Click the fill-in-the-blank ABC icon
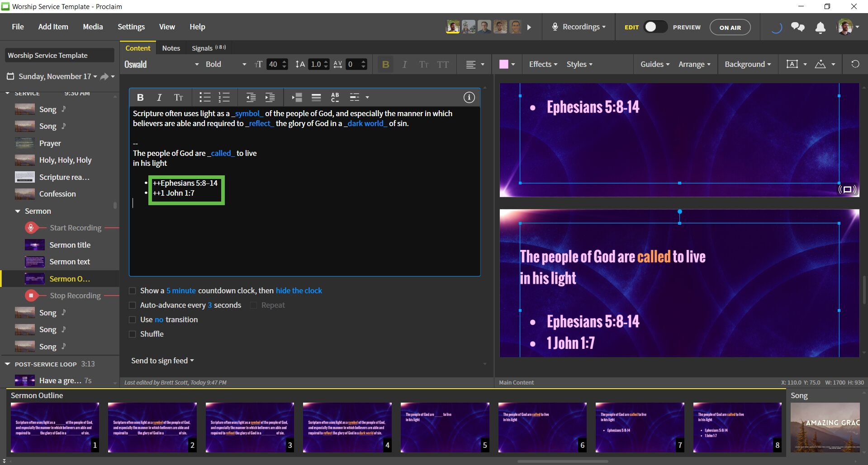The width and height of the screenshot is (868, 465). tap(335, 97)
